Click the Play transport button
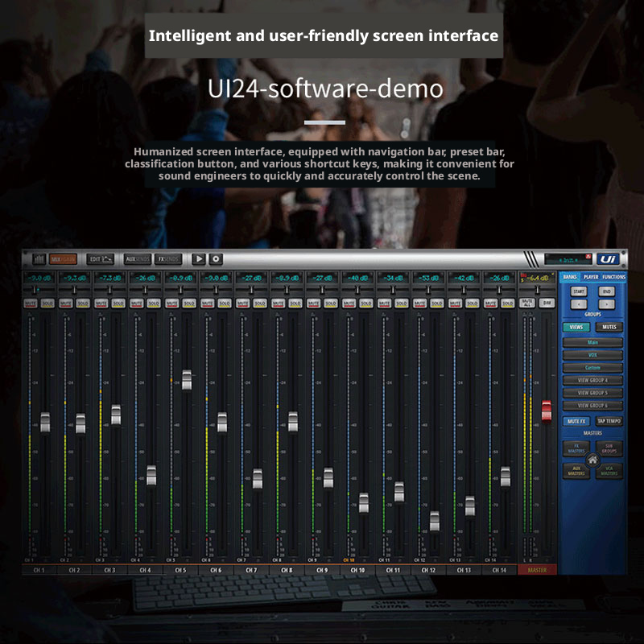The height and width of the screenshot is (644, 644). pyautogui.click(x=199, y=258)
